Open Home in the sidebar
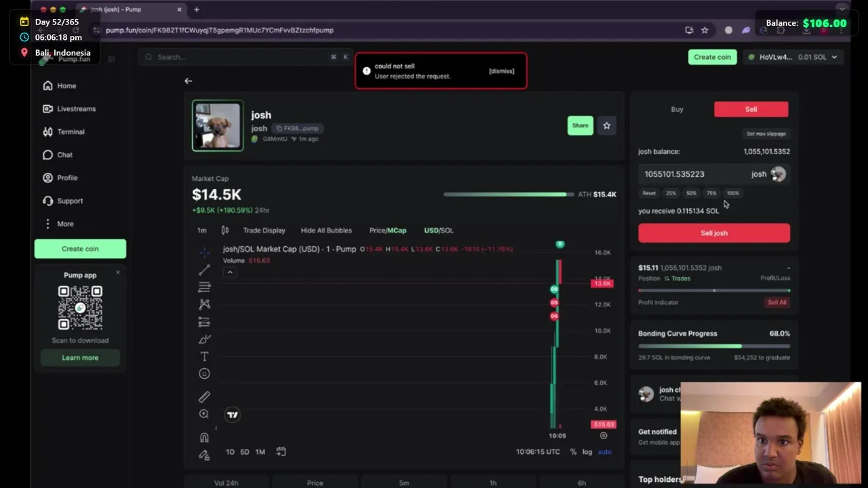Image resolution: width=868 pixels, height=488 pixels. coord(60,86)
